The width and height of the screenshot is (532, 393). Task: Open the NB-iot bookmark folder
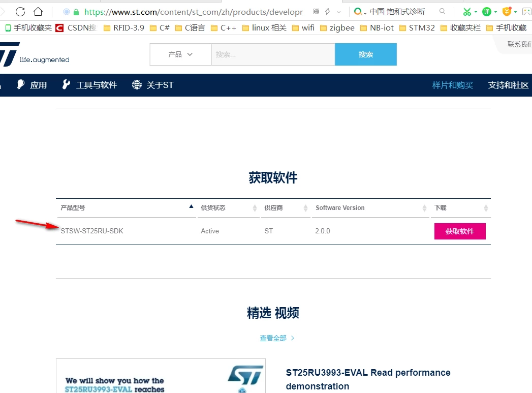377,28
